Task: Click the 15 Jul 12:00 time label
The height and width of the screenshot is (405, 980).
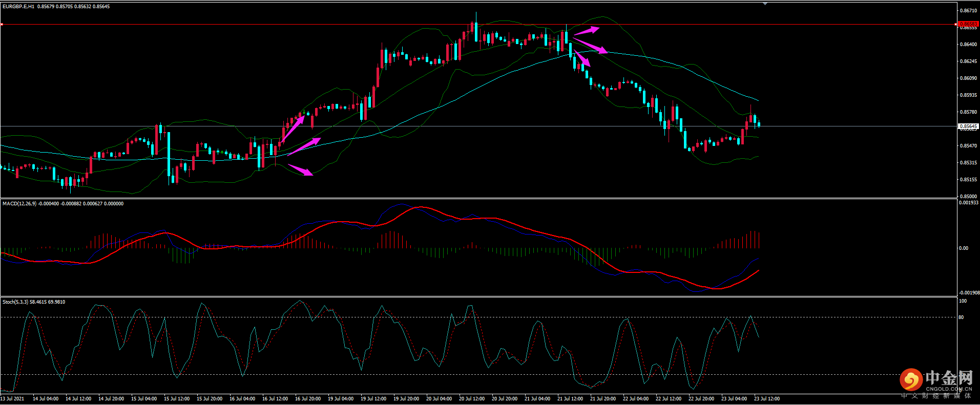Action: pos(177,399)
